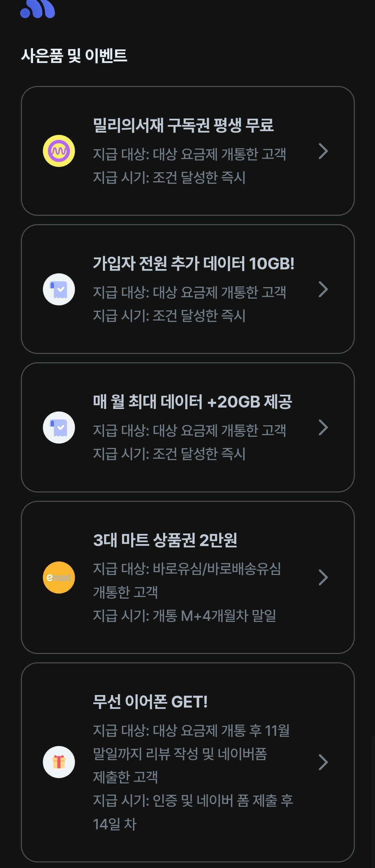Open 매 월 최대 데이터 +20GB 제공
The image size is (375, 868).
click(x=192, y=402)
